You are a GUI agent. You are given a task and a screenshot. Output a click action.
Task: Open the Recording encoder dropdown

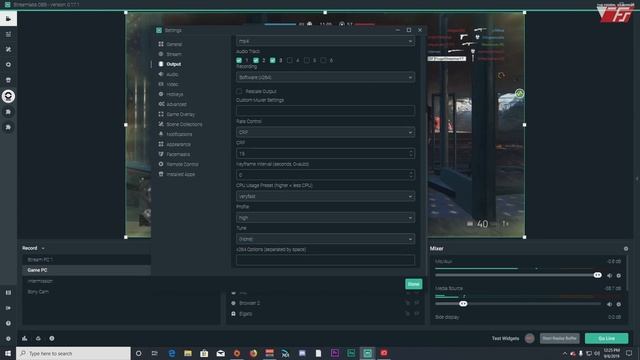coord(325,77)
